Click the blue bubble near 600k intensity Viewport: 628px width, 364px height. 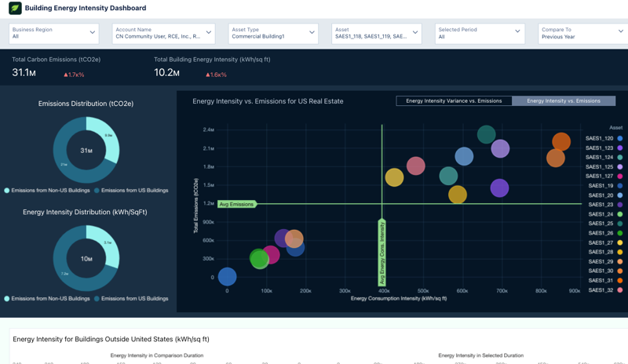click(464, 157)
